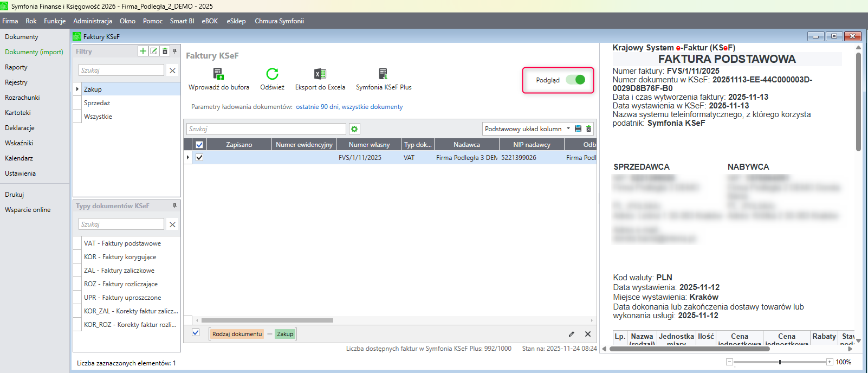Edit the active filter with the pencil icon

tap(571, 334)
